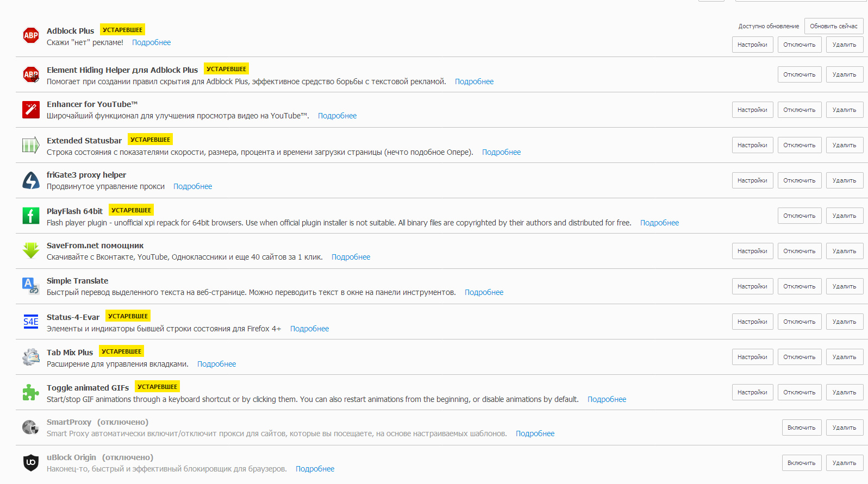The width and height of the screenshot is (868, 484).
Task: Select the 'uBlock Origin' extension name
Action: pos(71,457)
